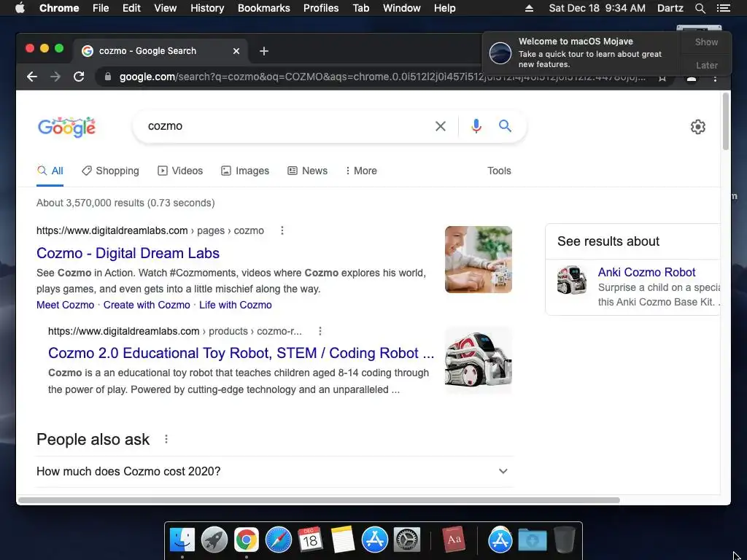Switch to News results tab
Screen dimensions: 747x560
click(307, 171)
